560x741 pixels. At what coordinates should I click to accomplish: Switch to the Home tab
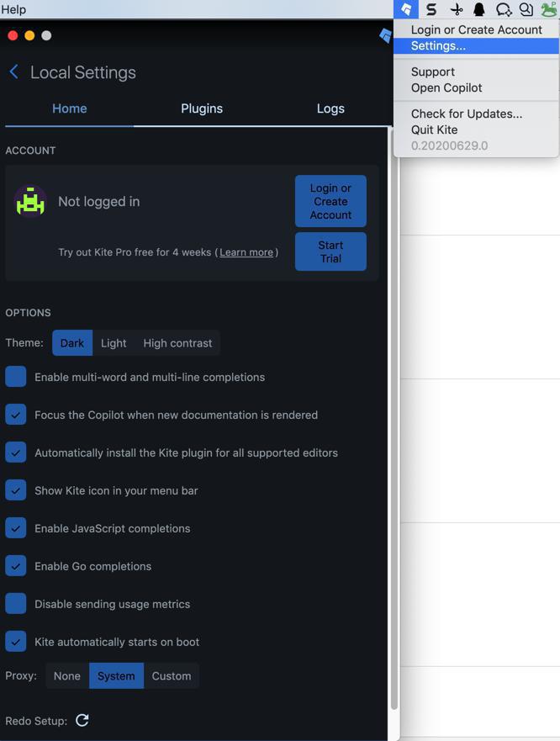(70, 109)
